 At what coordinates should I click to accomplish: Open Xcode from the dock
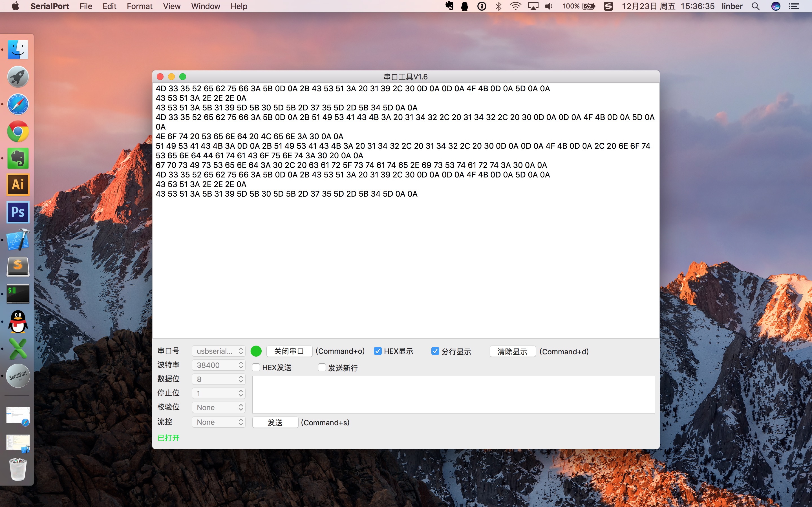(x=18, y=240)
